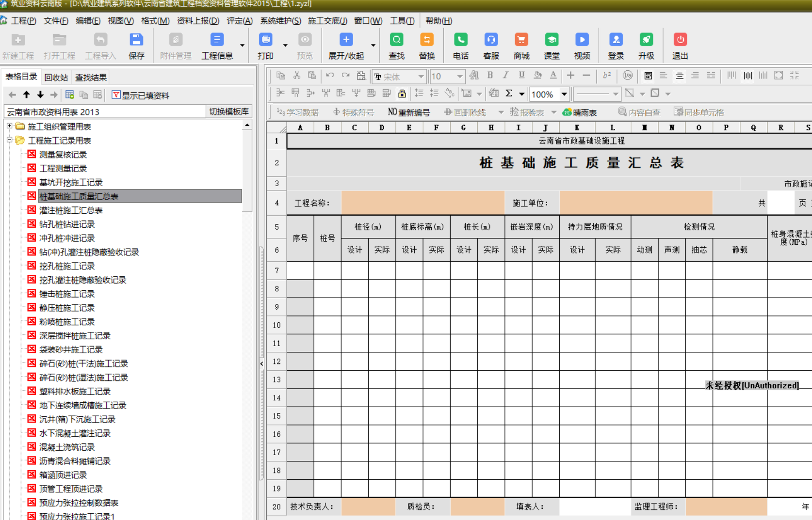The image size is (812, 520).
Task: Click the 升级 upgrade icon
Action: (x=646, y=40)
